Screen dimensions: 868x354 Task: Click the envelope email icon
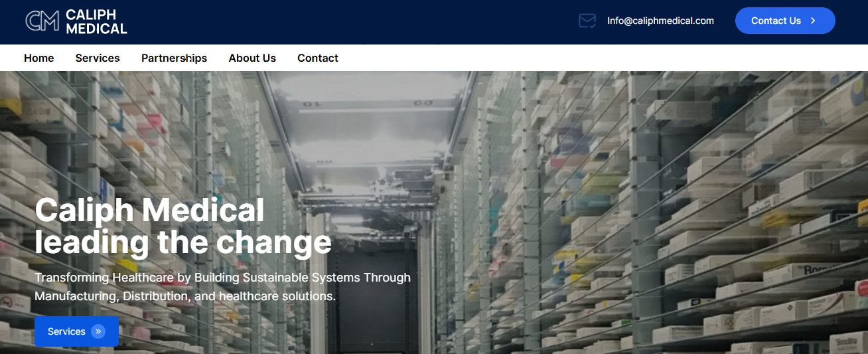[587, 21]
